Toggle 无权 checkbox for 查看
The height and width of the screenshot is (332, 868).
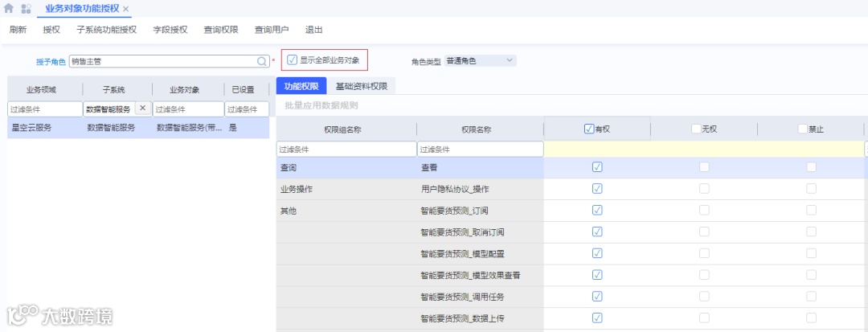tap(704, 167)
